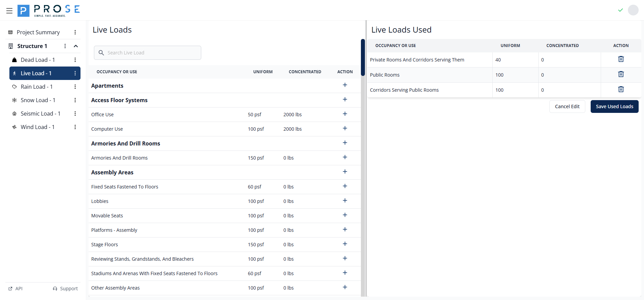644x300 pixels.
Task: Open Seismic Load - 1 options menu
Action: tap(75, 114)
